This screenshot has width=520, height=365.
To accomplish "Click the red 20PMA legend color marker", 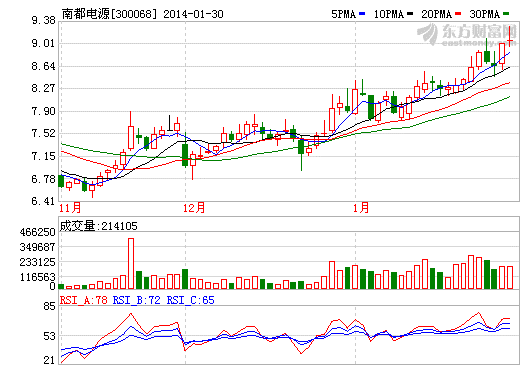I will [458, 14].
